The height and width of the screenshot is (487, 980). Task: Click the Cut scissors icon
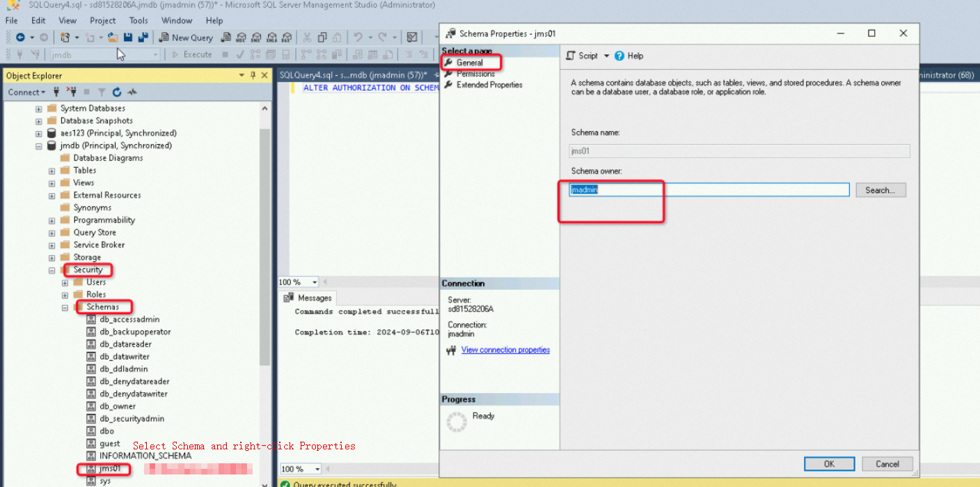click(307, 38)
